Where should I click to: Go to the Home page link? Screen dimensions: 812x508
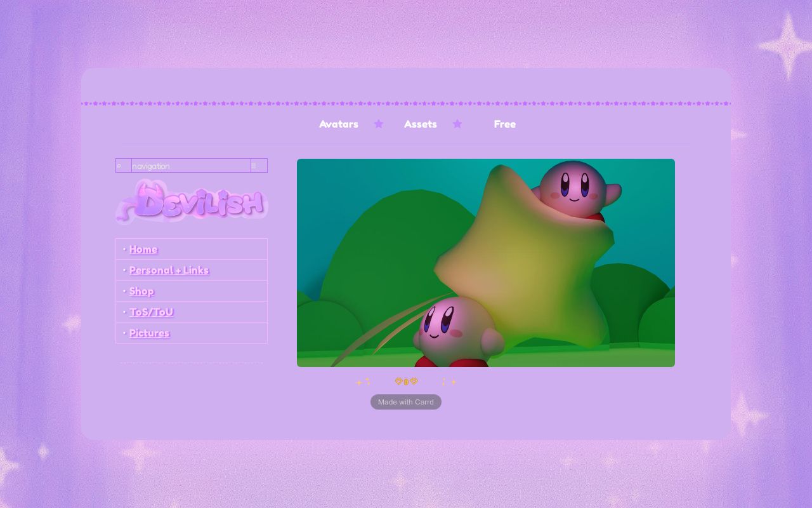(x=143, y=249)
